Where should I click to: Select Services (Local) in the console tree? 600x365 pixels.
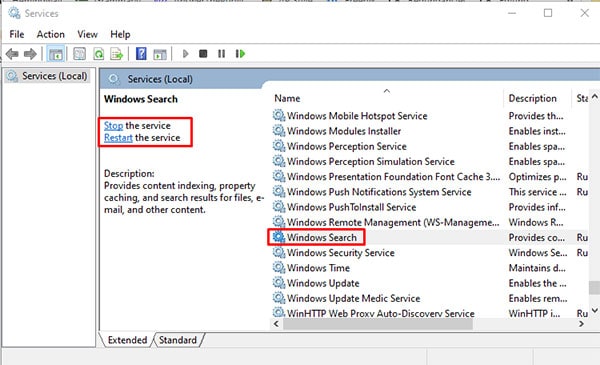(x=54, y=76)
